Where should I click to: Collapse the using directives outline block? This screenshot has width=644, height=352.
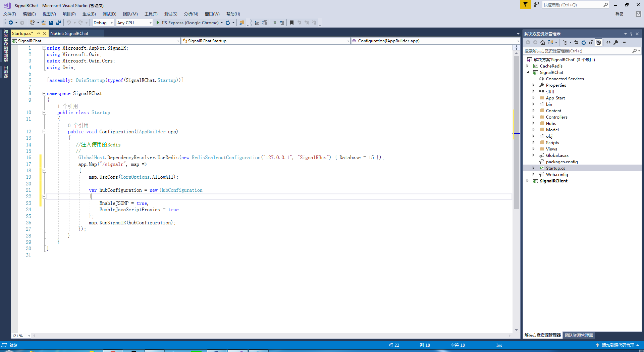click(x=44, y=48)
